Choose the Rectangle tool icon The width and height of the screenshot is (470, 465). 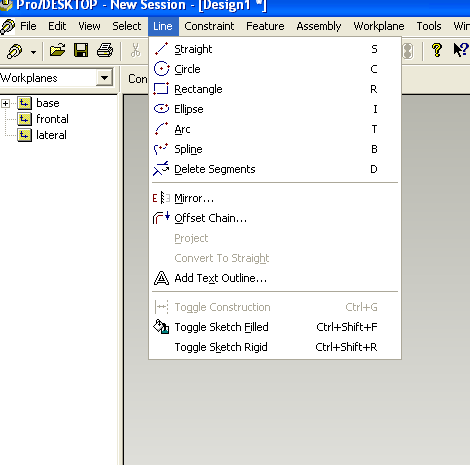[x=161, y=89]
